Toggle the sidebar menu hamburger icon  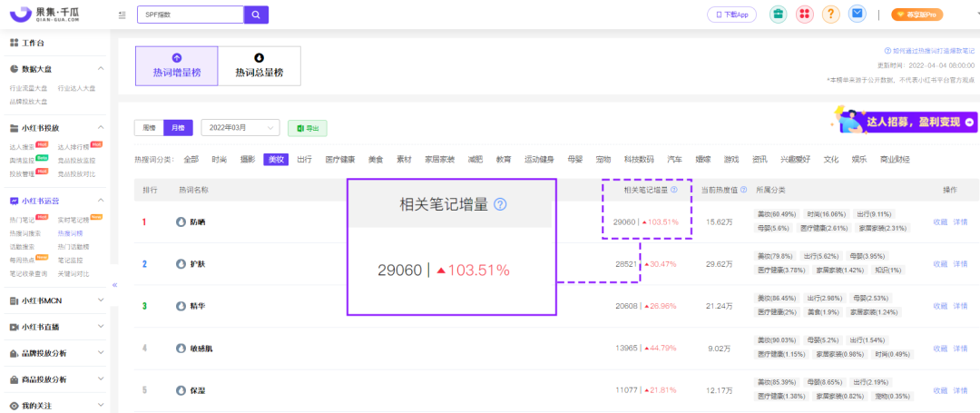(x=122, y=15)
